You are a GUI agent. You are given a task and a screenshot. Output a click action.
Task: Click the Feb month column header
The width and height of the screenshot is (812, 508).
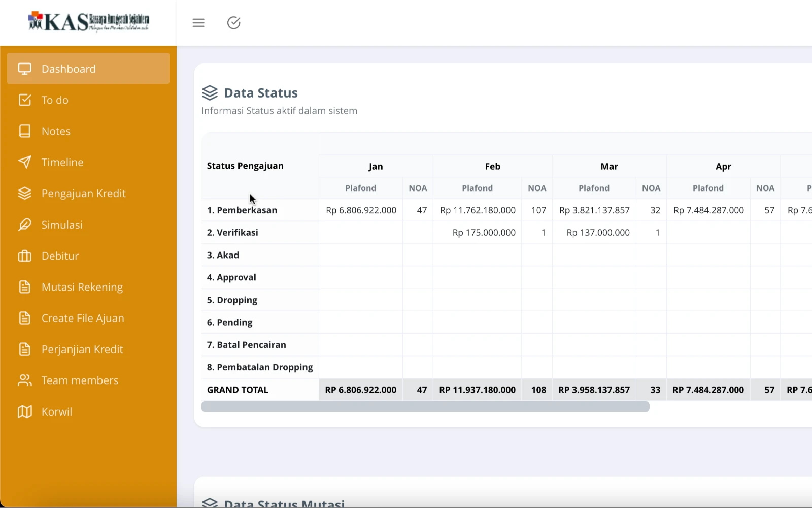[492, 166]
